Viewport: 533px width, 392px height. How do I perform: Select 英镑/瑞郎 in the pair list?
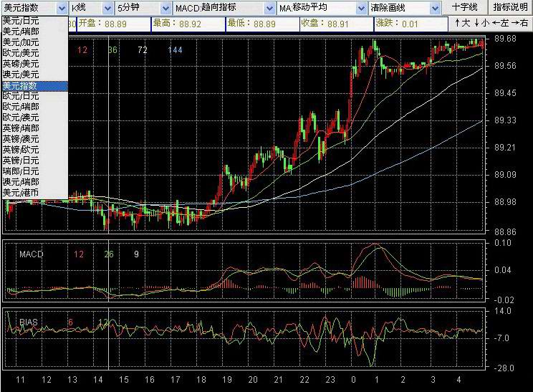click(34, 128)
